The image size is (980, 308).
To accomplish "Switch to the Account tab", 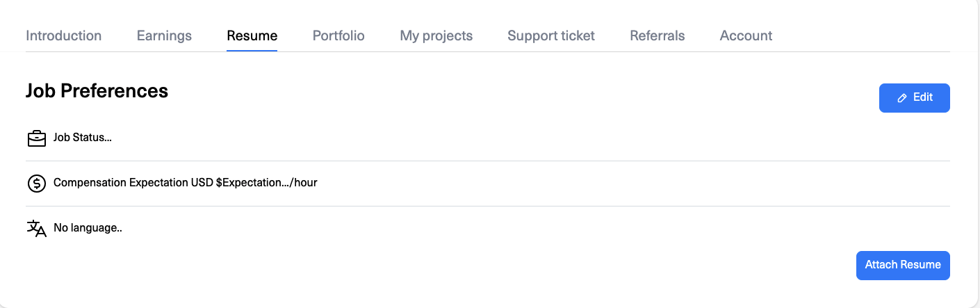I will pos(746,35).
